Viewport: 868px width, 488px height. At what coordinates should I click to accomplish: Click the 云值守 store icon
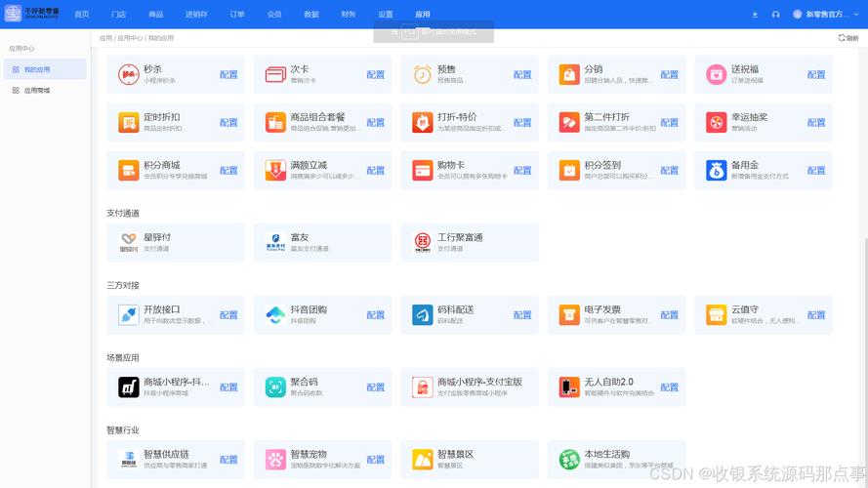[717, 315]
